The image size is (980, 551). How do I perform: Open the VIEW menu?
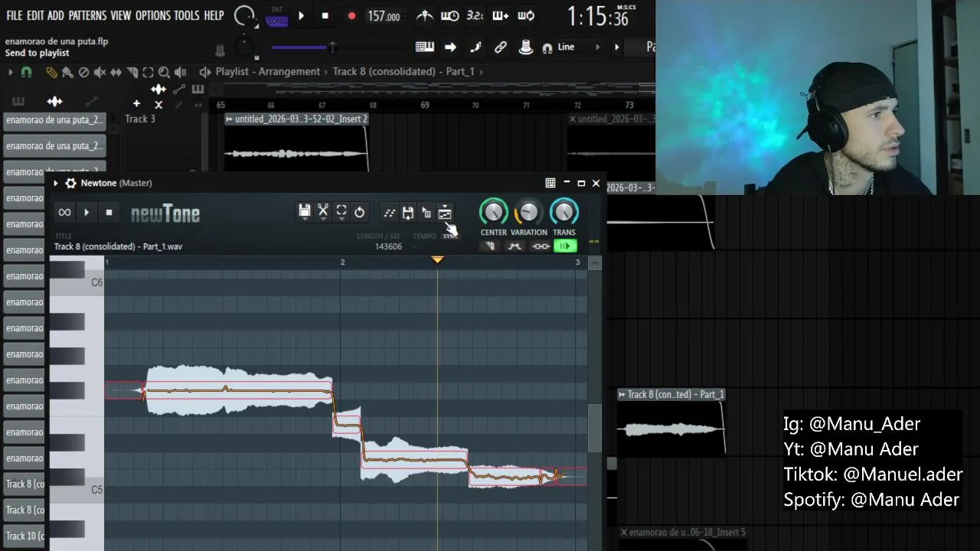click(x=121, y=15)
